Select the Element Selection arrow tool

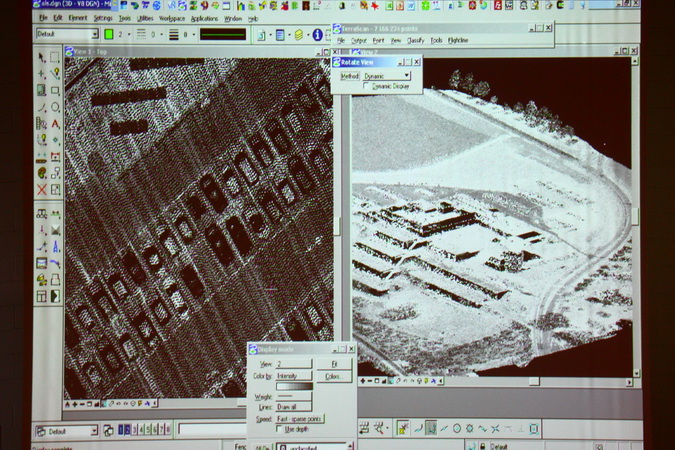pos(41,57)
